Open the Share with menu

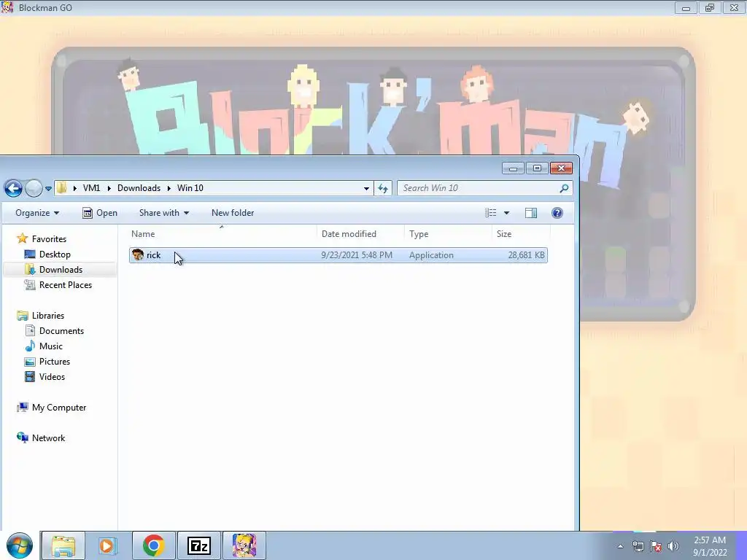coord(164,213)
